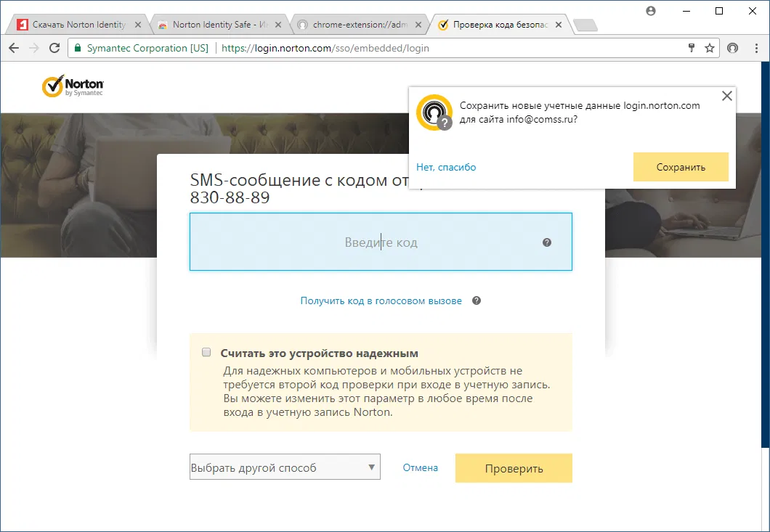This screenshot has height=532, width=770.
Task: Open the Chrome three-dot menu
Action: (x=756, y=48)
